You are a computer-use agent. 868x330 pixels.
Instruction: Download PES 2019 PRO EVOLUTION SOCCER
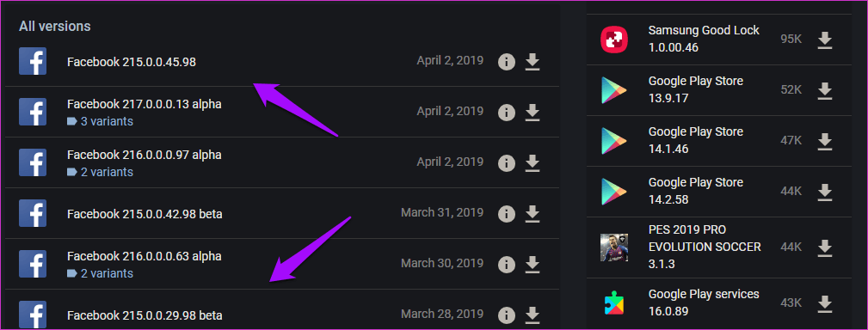[x=825, y=247]
